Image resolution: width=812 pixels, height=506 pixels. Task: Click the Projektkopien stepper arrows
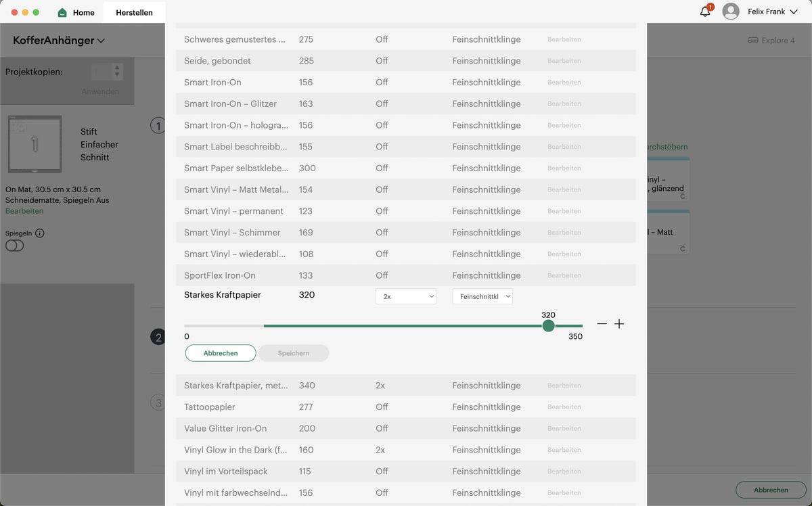tap(117, 71)
